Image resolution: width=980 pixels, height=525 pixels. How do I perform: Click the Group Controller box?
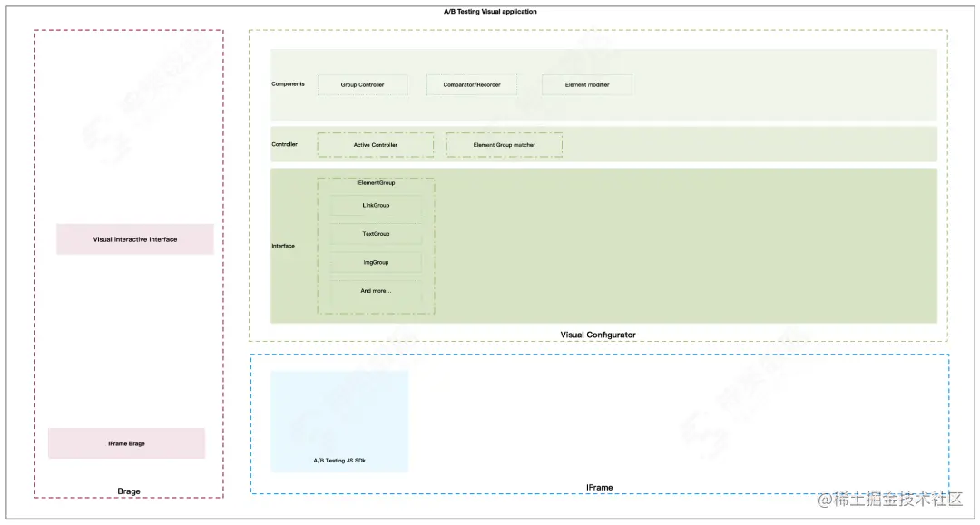[362, 85]
